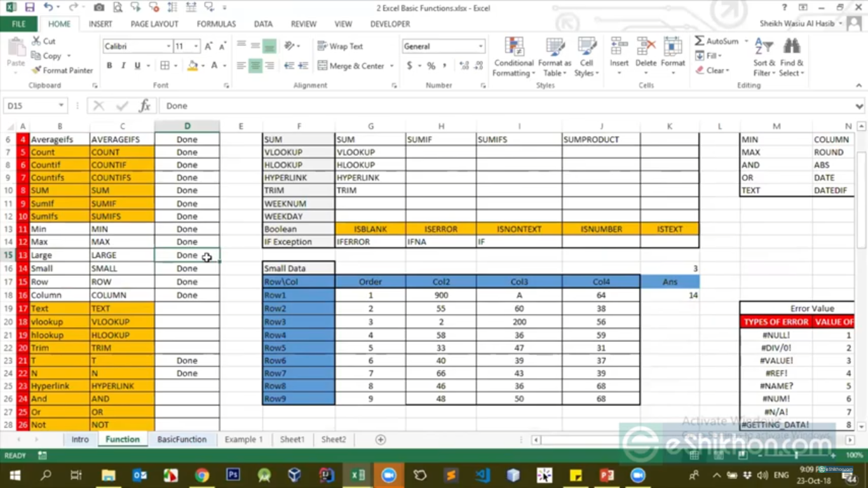Open the Sort & Filter tool

coord(763,57)
